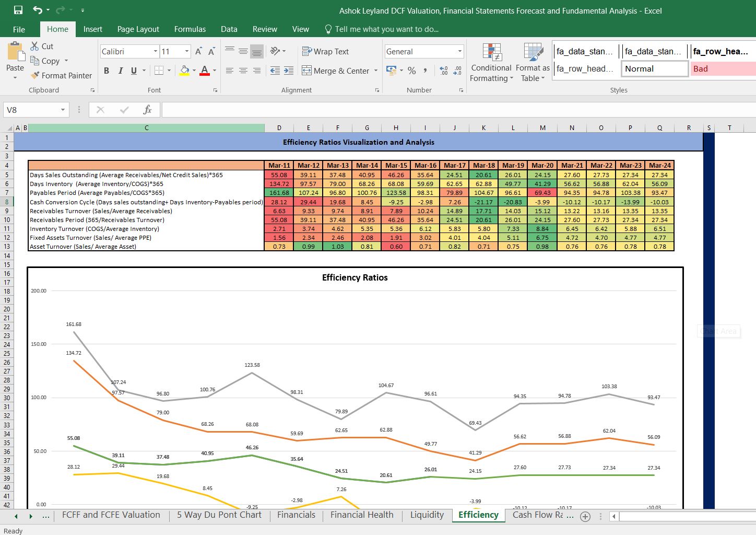The image size is (756, 535).
Task: Open the font color dropdown arrow
Action: (215, 71)
